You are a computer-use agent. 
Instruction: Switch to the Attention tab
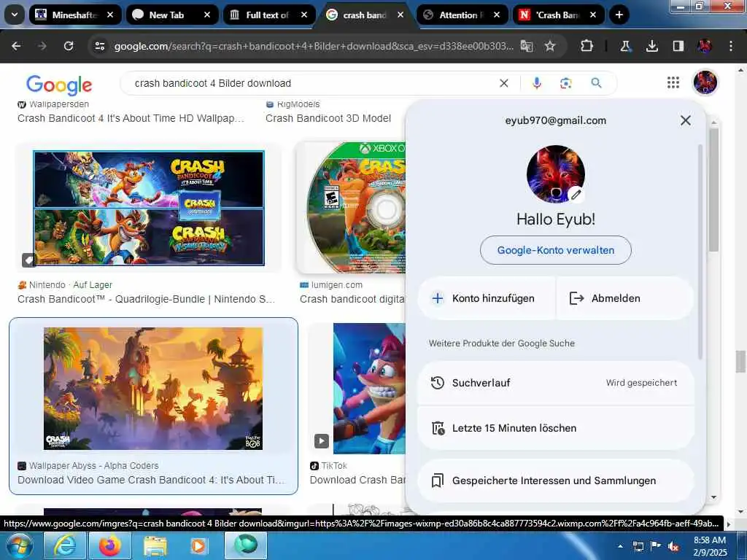(462, 15)
